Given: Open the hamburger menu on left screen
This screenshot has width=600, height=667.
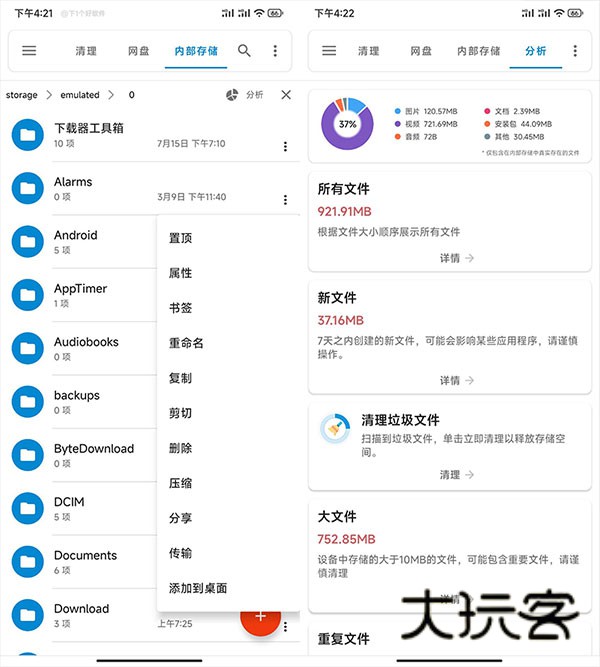Looking at the screenshot, I should pyautogui.click(x=29, y=51).
